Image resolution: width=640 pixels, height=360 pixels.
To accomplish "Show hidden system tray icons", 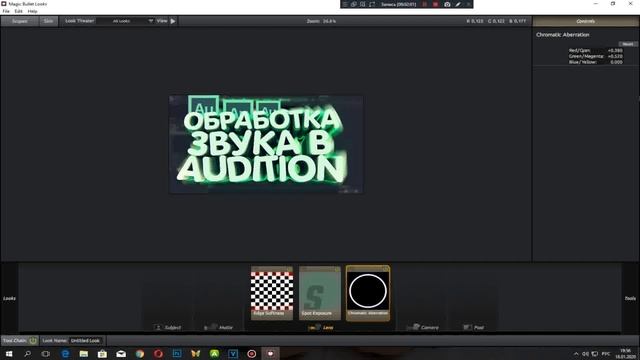I will click(576, 353).
